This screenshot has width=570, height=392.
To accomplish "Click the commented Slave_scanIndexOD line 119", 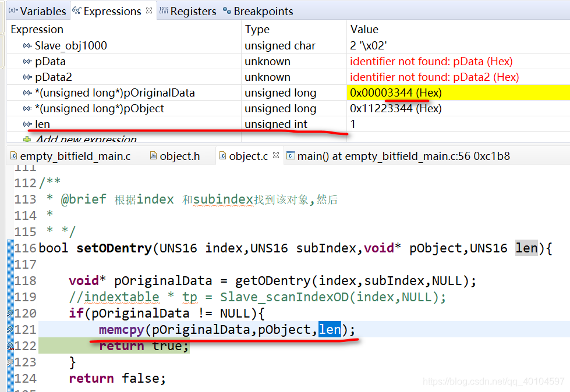I will 257,297.
